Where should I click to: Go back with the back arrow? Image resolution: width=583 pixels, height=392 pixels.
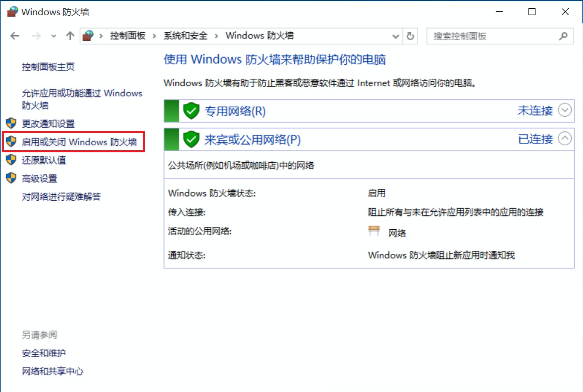pos(15,36)
